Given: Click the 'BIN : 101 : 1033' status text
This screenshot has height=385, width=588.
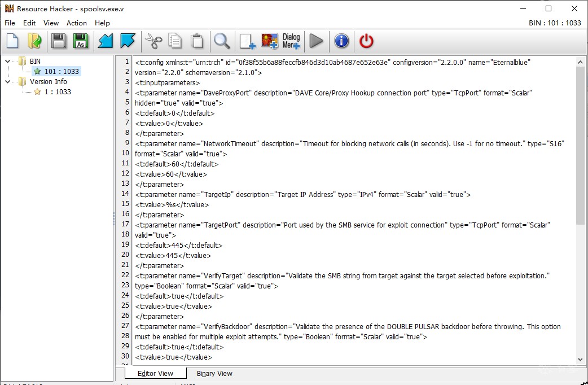Looking at the screenshot, I should (555, 23).
